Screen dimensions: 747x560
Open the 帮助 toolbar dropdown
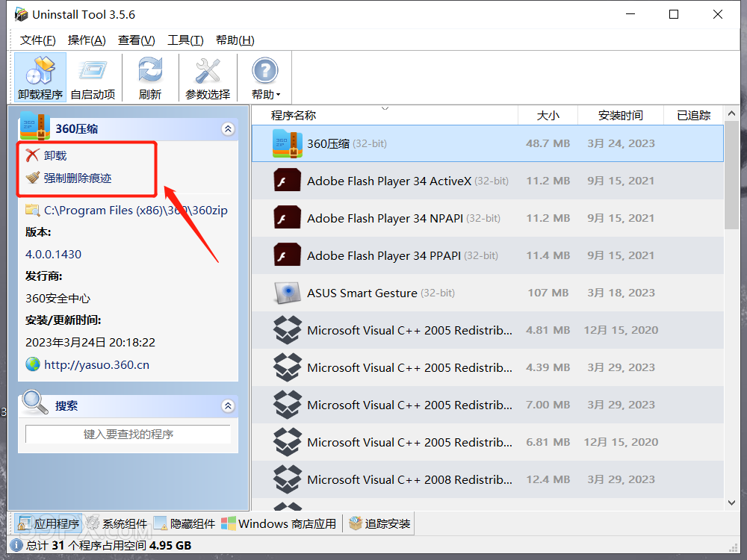click(265, 78)
